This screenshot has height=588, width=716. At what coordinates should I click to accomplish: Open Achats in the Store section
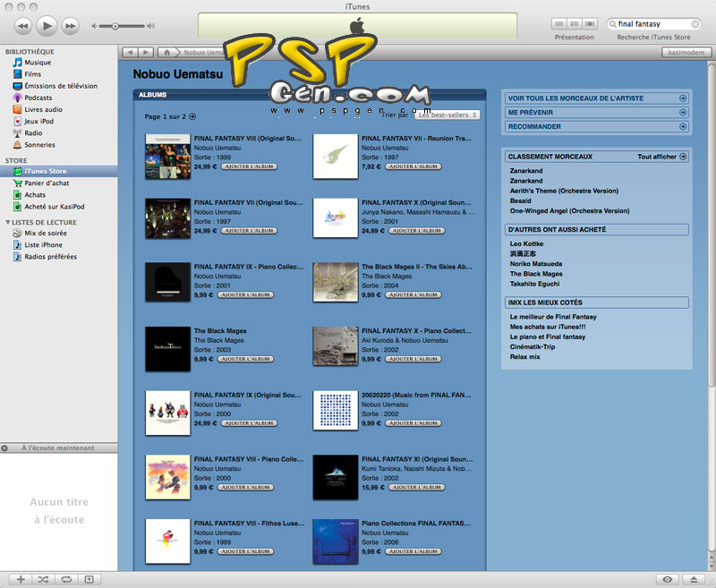[x=35, y=195]
